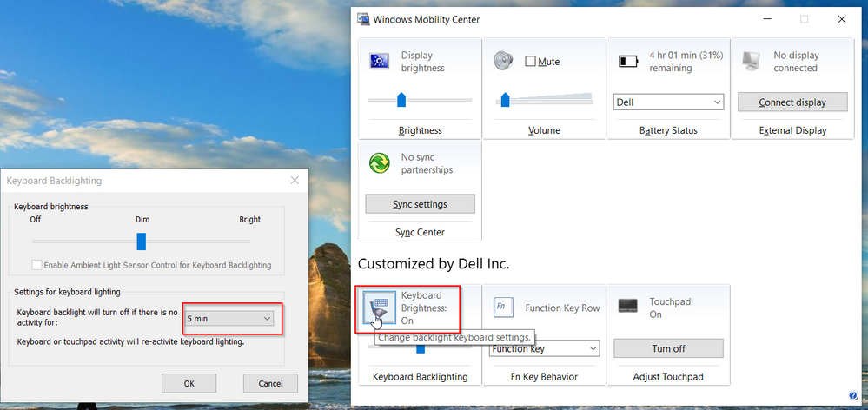The width and height of the screenshot is (868, 410).
Task: Click Cancel in Keyboard Backlighting dialog
Action: (x=271, y=383)
